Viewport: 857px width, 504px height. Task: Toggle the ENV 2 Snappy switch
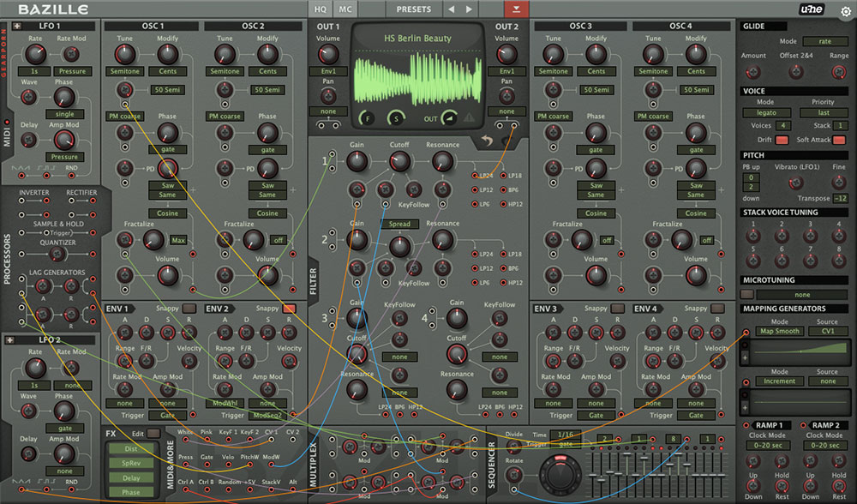coord(290,309)
